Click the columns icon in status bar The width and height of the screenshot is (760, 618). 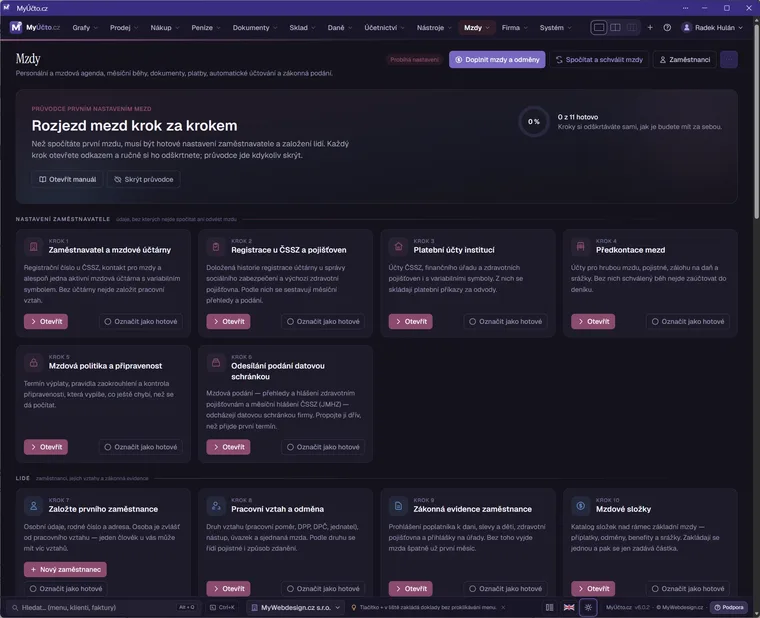point(550,607)
